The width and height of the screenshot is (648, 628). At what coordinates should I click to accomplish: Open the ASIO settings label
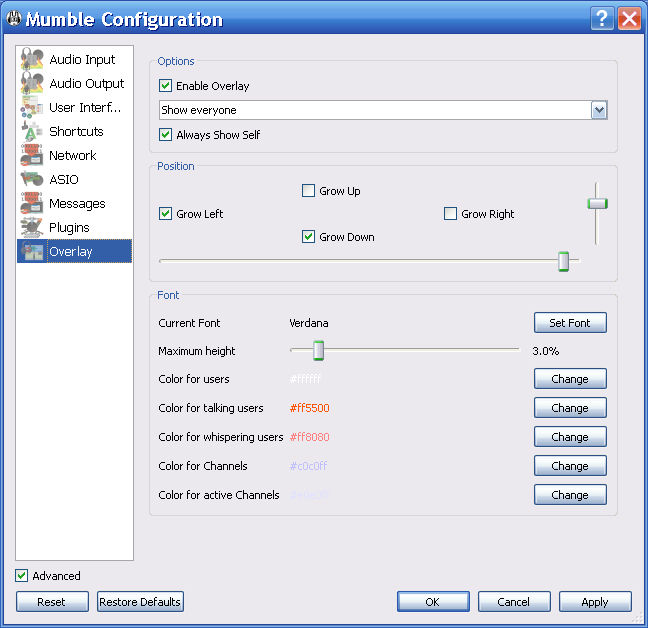tap(64, 179)
